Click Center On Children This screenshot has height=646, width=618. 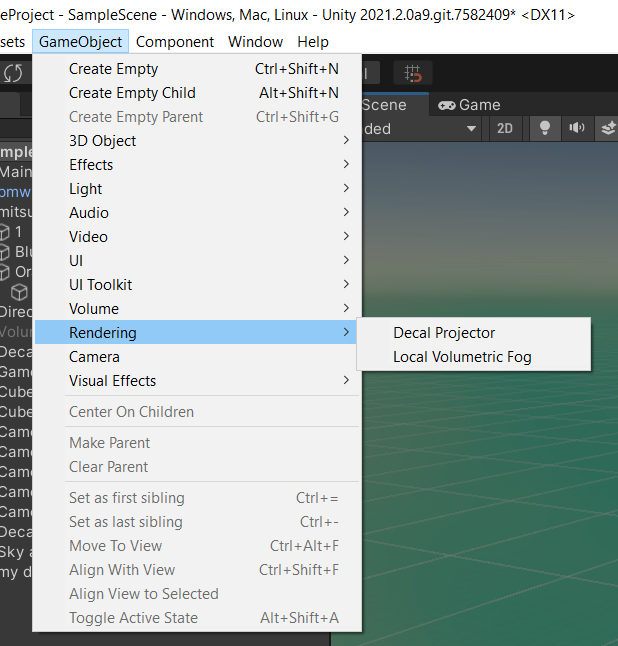(197, 412)
